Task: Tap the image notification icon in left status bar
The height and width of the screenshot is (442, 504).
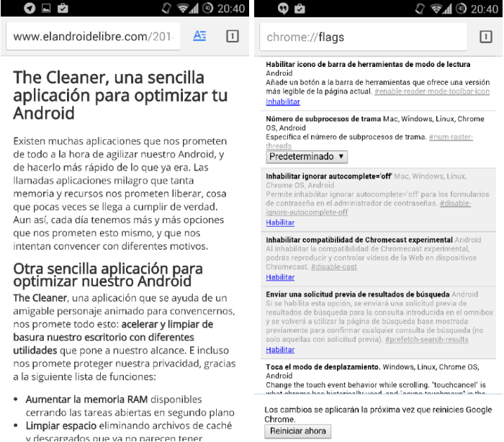Action: [x=46, y=9]
